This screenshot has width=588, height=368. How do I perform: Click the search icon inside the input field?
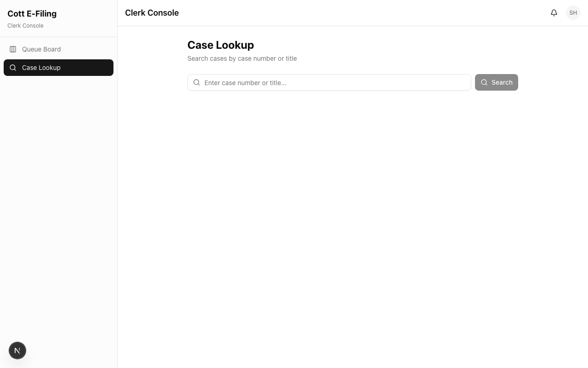[x=197, y=82]
